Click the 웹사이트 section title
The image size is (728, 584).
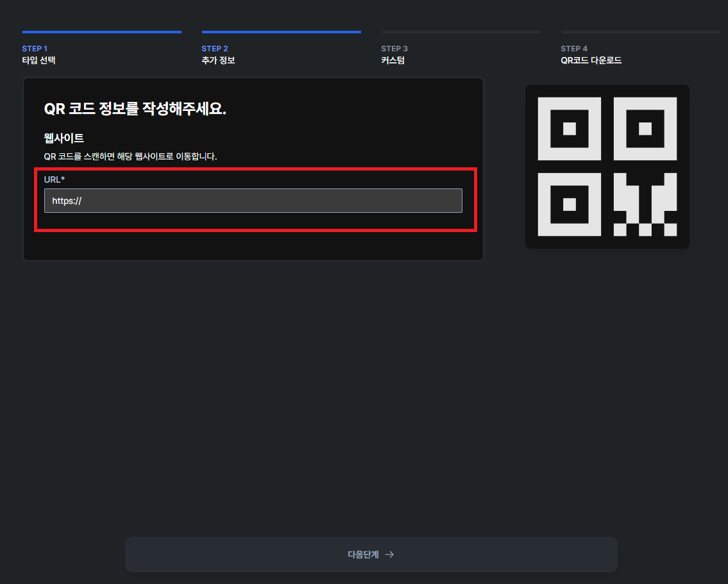[x=63, y=138]
